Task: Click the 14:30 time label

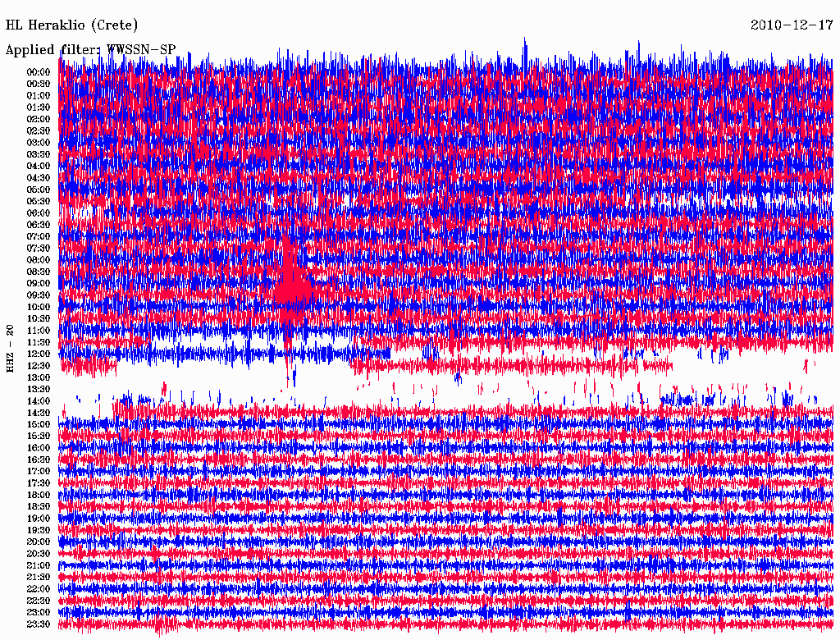Action: [x=39, y=413]
